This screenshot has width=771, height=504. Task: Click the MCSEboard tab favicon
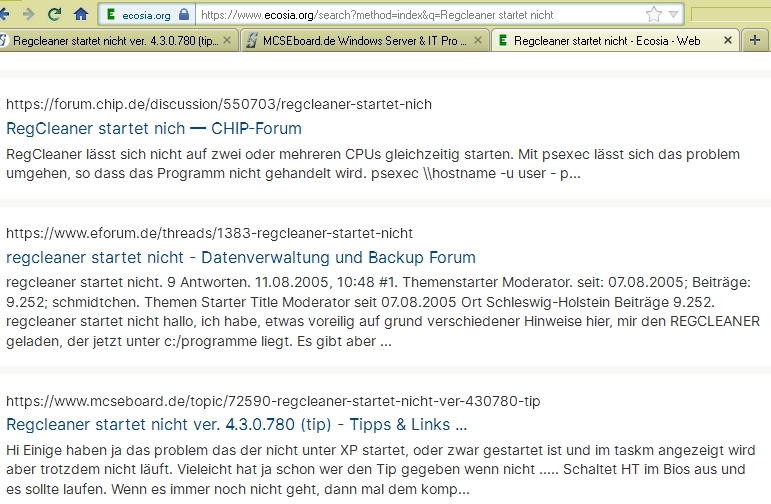point(252,40)
